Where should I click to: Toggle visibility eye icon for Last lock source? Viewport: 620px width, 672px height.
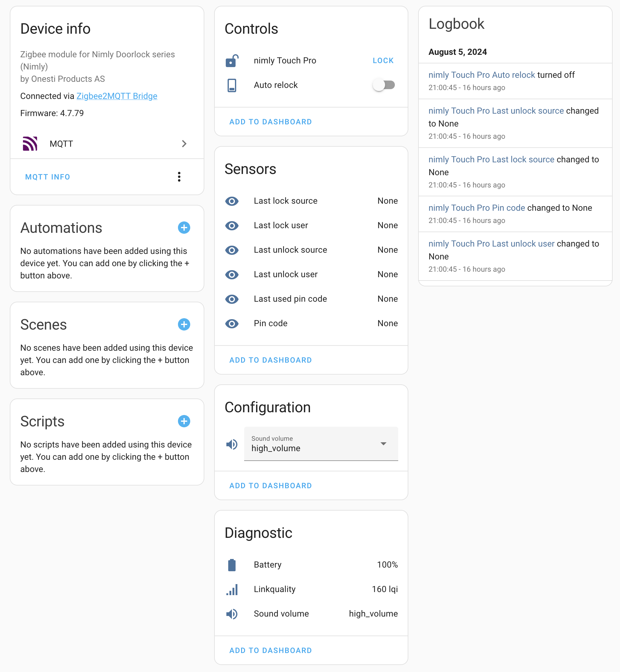point(232,201)
